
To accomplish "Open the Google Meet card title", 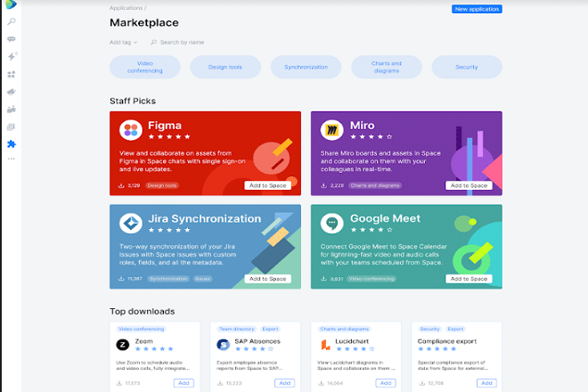I will pyautogui.click(x=385, y=218).
